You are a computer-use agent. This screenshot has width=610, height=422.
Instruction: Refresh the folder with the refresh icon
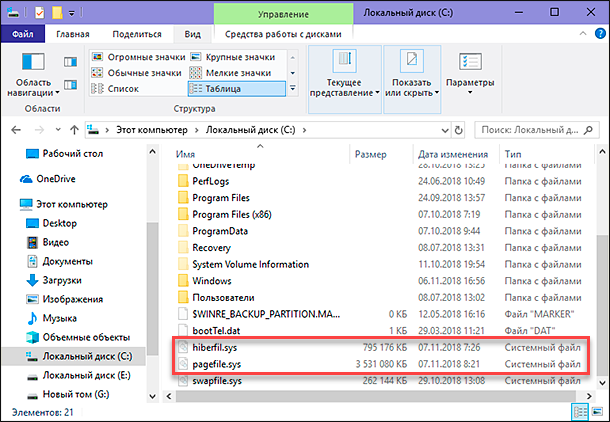[x=459, y=130]
